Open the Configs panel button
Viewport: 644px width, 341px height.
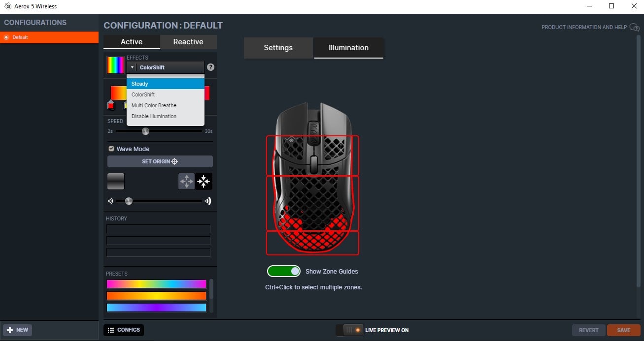pos(124,330)
